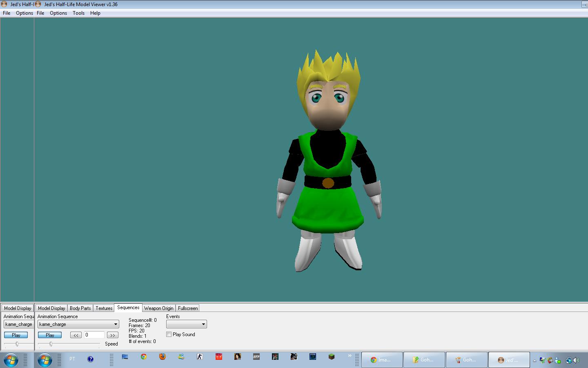
Task: Click the frame number input field
Action: (x=94, y=335)
